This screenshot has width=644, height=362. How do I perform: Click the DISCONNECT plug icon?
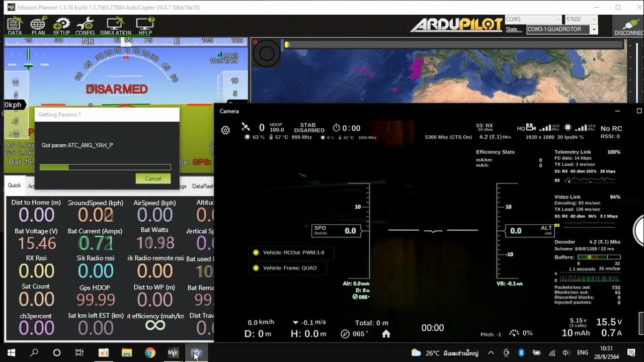628,25
